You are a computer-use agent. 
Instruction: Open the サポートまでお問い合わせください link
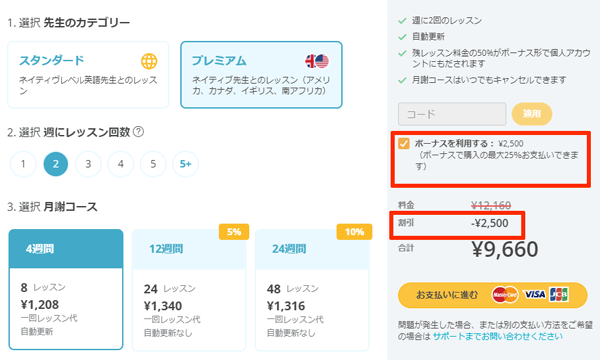(498, 337)
